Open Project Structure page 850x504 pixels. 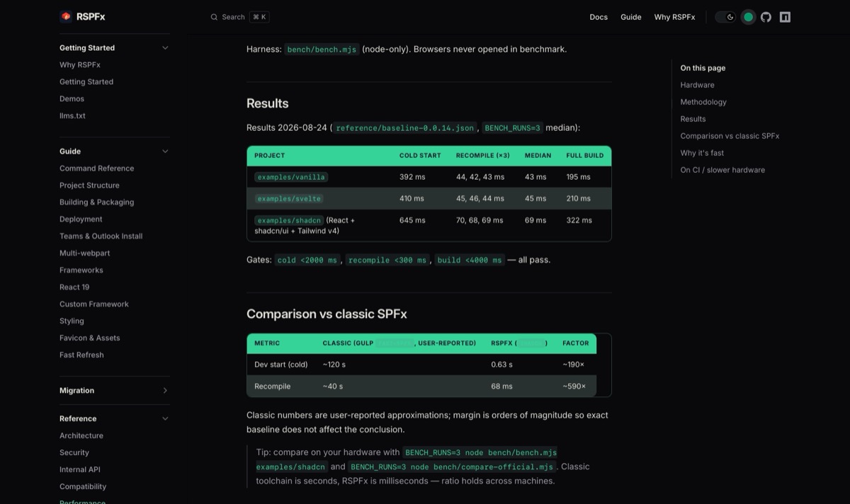(89, 185)
